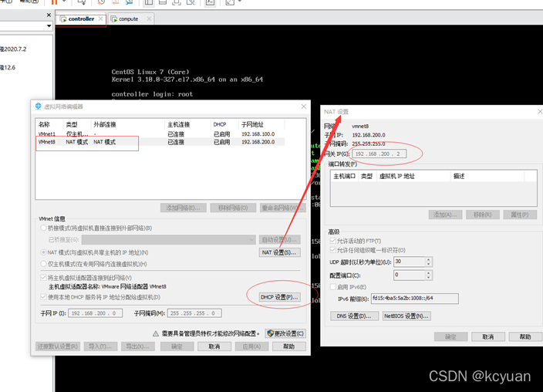The image size is (543, 392).
Task: Click the orange pause VM toolbar icon
Action: point(54,2)
